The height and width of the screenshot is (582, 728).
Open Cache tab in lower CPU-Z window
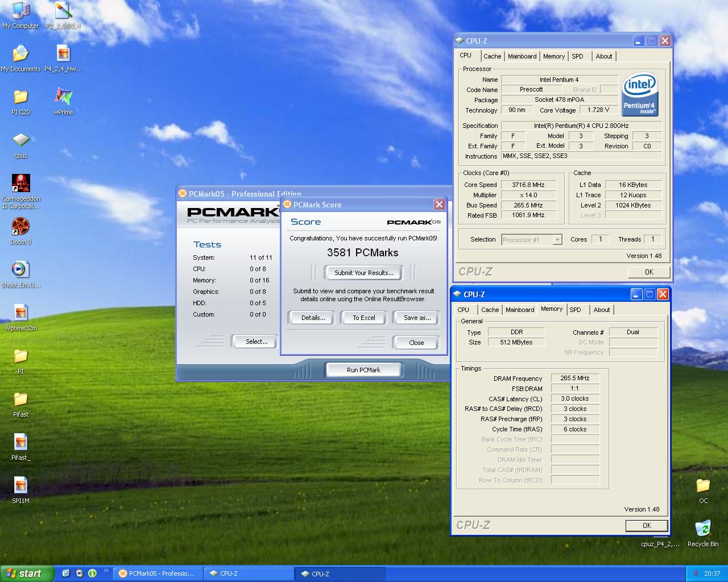[x=490, y=310]
